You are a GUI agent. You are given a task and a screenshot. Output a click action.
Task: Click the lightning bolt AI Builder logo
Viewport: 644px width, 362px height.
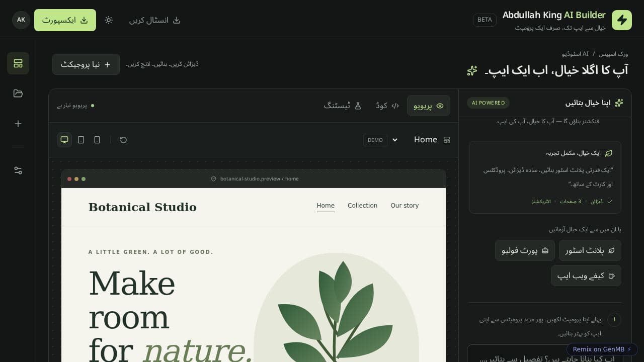(622, 20)
